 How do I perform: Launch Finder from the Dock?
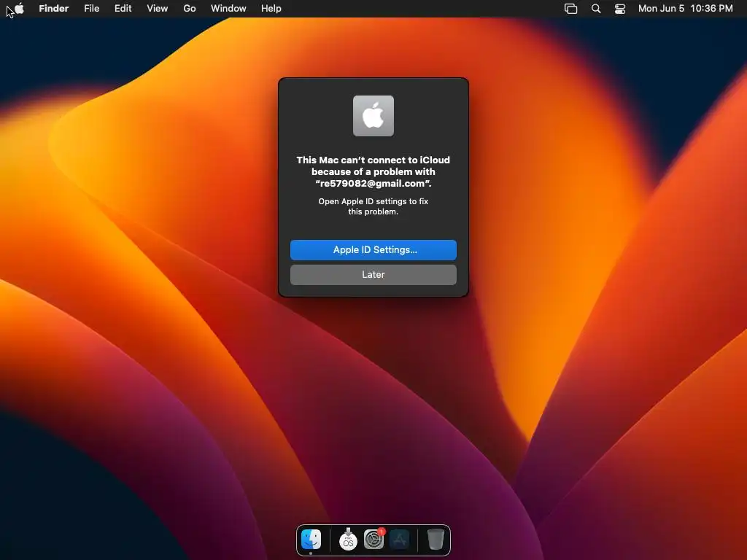tap(311, 540)
